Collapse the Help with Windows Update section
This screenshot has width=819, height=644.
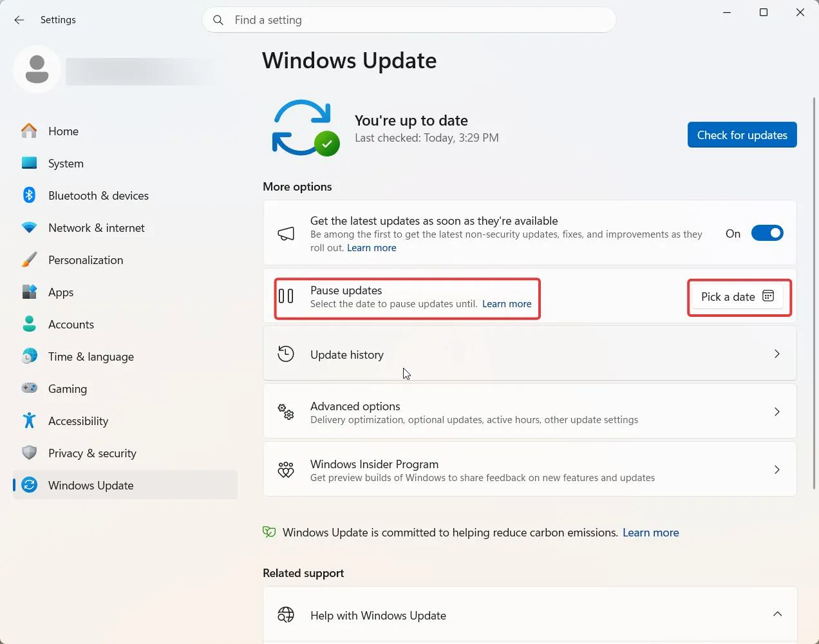[x=778, y=614]
